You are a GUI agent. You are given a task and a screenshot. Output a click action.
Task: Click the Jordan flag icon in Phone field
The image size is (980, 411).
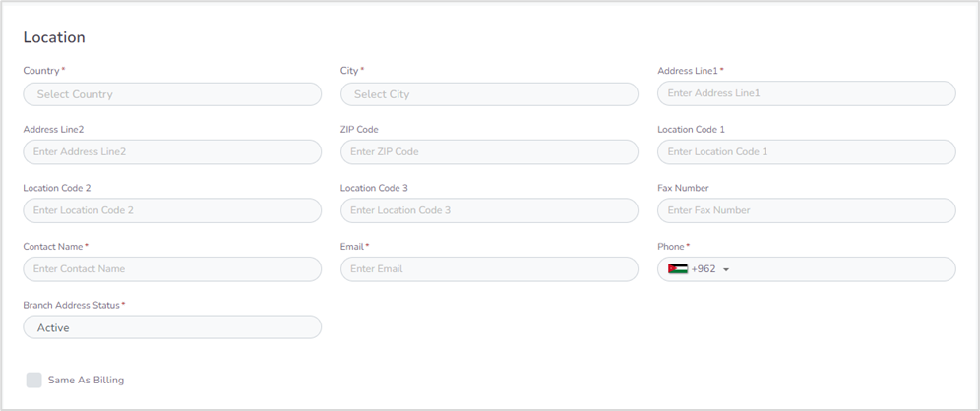677,269
